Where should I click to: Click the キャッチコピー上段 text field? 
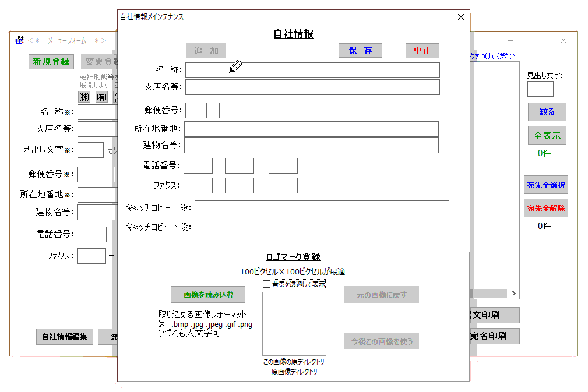(x=322, y=209)
